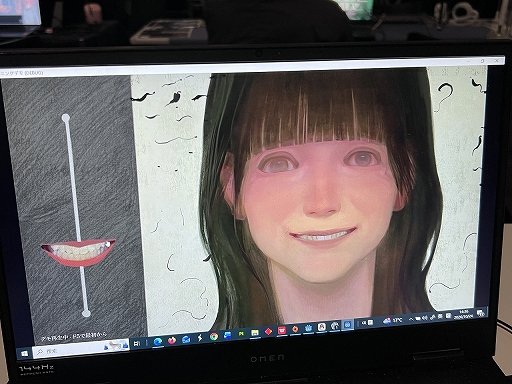
Task: Click the bottom end knob of the vertical slider
Action: point(86,313)
